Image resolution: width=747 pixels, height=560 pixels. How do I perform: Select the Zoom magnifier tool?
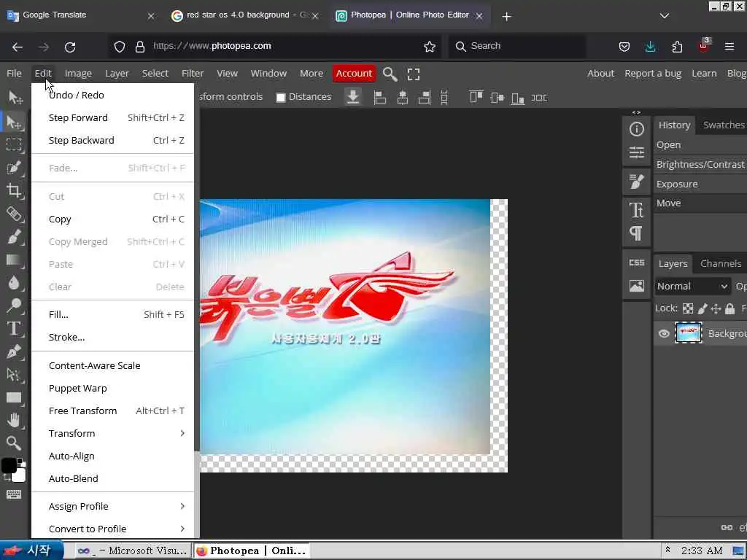click(14, 443)
